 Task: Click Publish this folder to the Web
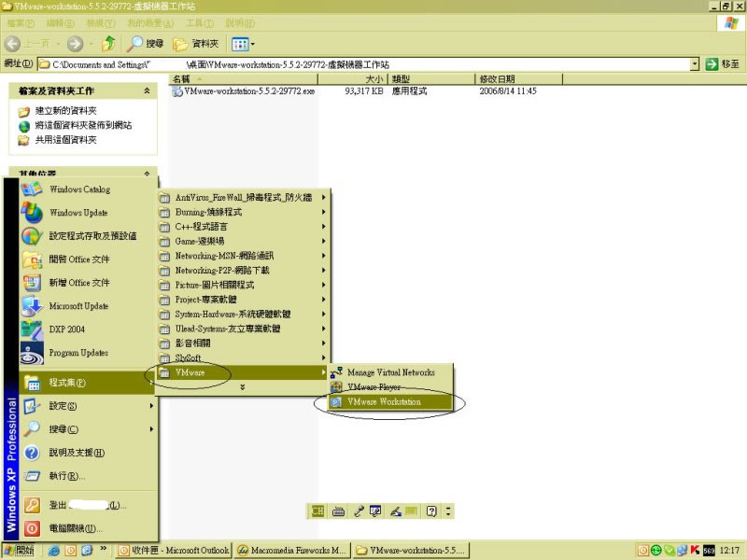click(83, 125)
